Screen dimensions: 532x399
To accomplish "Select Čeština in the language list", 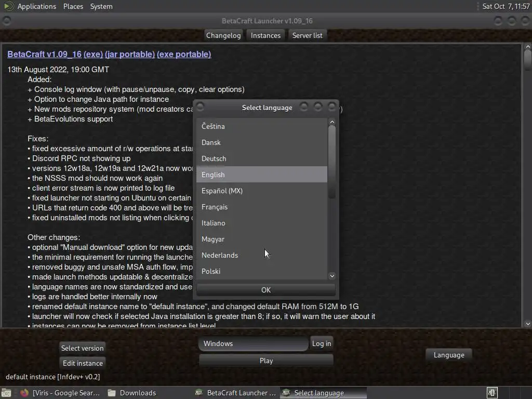I will coord(262,126).
